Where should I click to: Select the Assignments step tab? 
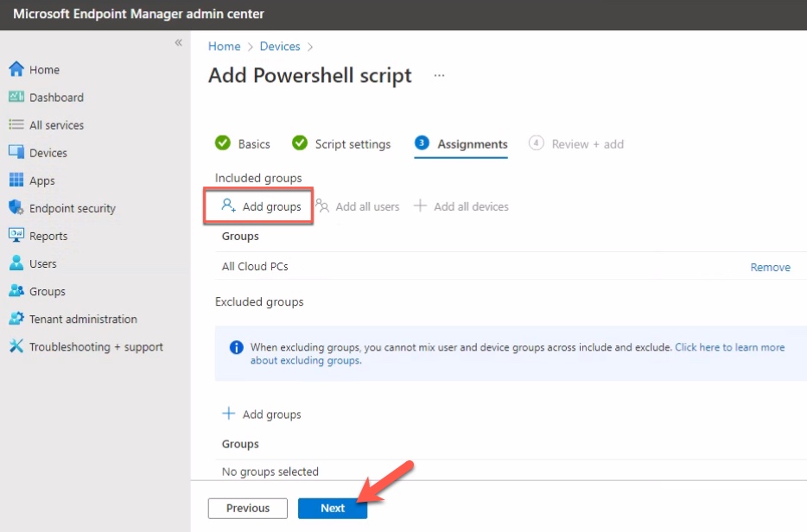(x=461, y=144)
